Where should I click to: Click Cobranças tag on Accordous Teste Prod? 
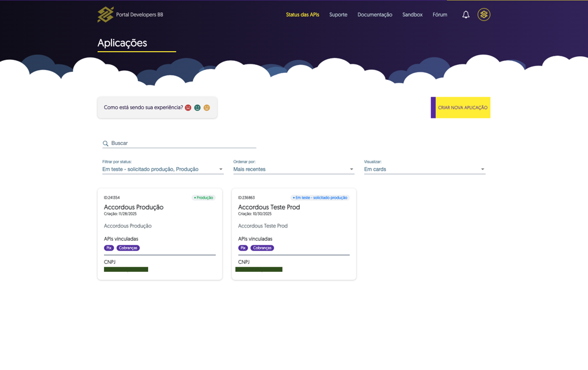pyautogui.click(x=262, y=248)
